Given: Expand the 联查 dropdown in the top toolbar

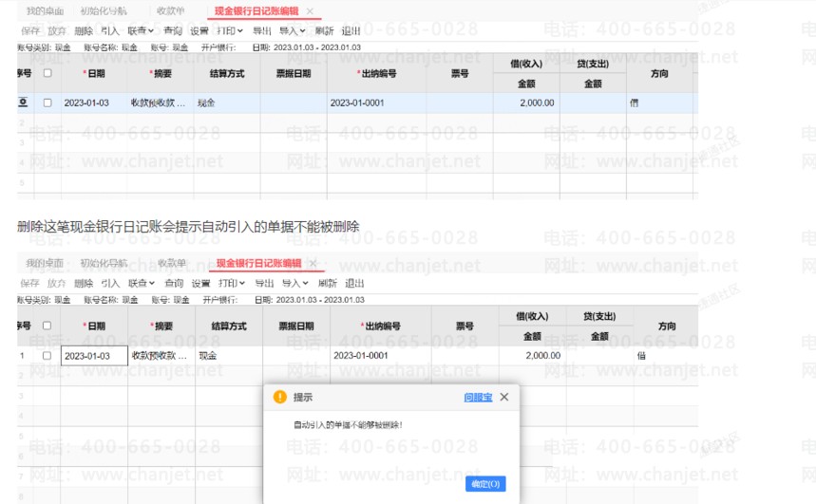Looking at the screenshot, I should (142, 30).
